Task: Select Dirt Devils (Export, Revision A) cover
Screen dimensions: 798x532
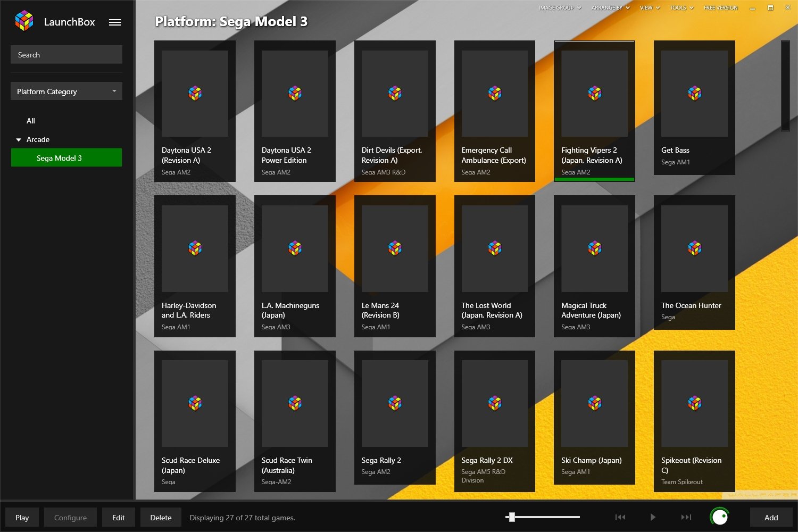Action: pyautogui.click(x=395, y=94)
